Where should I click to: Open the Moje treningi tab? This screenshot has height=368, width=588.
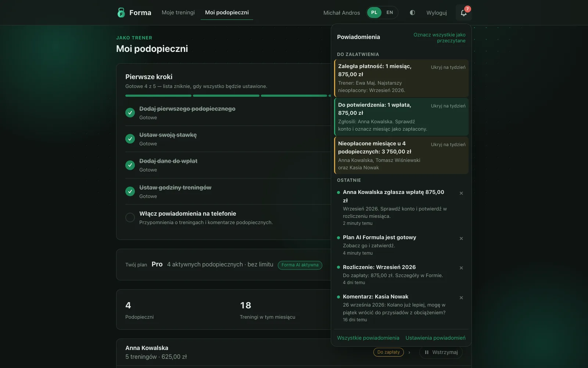[x=178, y=13]
